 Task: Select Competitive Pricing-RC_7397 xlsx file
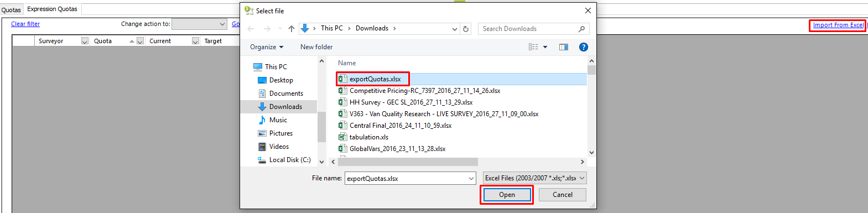[425, 91]
